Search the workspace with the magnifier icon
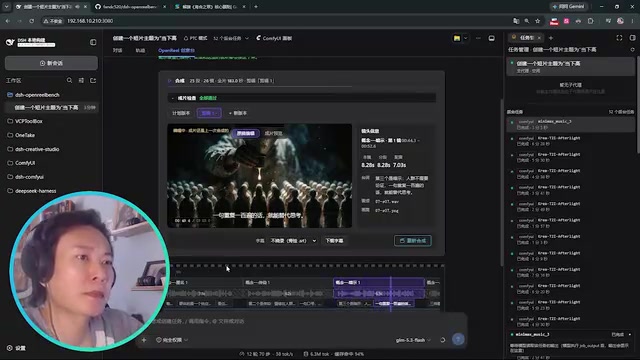 point(69,80)
